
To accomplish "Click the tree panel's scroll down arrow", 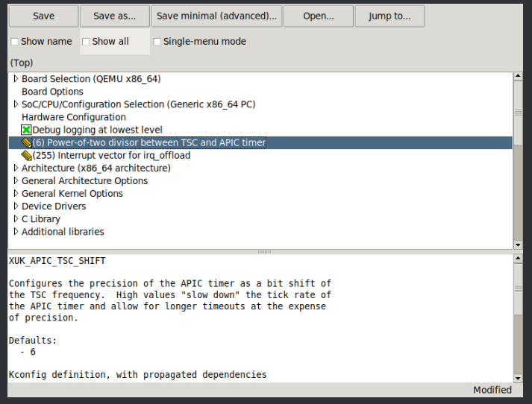I will 518,244.
